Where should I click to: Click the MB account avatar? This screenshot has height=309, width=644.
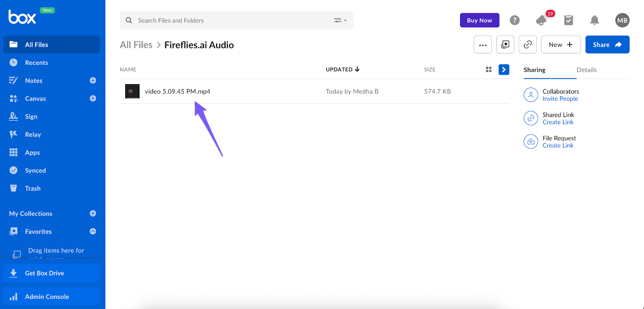tap(622, 20)
